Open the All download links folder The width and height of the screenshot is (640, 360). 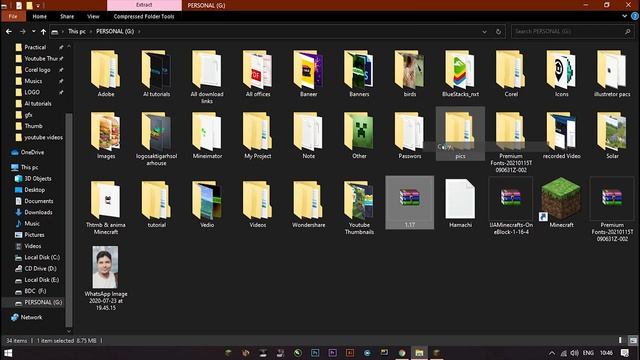click(x=207, y=76)
